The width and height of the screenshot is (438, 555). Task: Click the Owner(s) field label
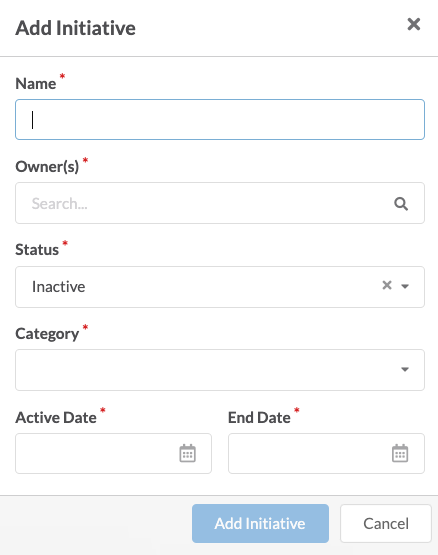[47, 167]
